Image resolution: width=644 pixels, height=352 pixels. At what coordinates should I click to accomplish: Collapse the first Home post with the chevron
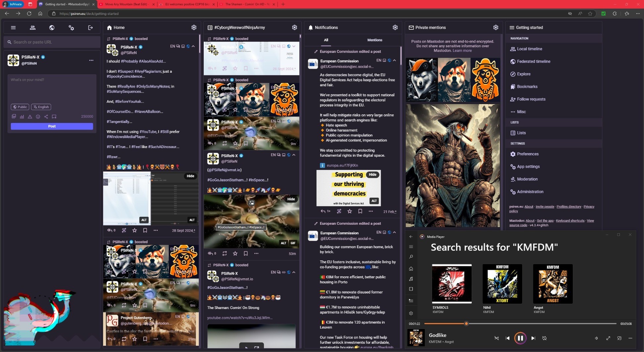193,46
